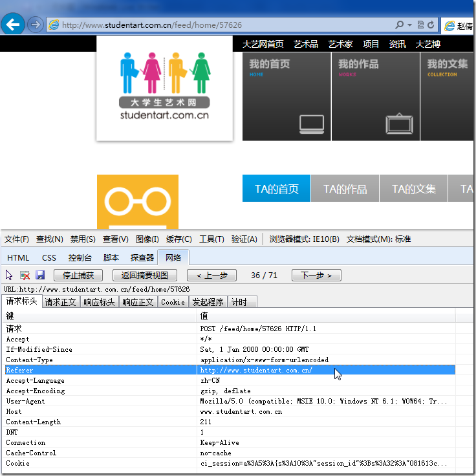The width and height of the screenshot is (476, 476).
Task: Switch to the browser tab titled 赵倩
Action: [459, 26]
